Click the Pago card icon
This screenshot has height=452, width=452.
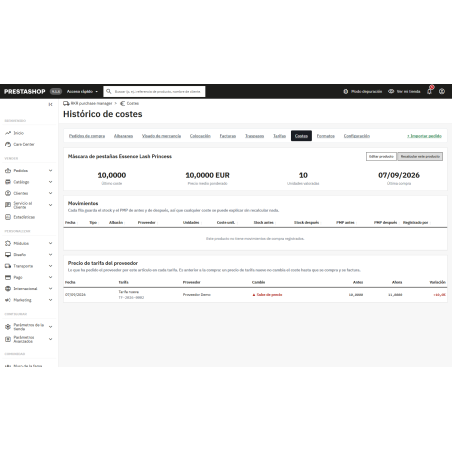coord(8,277)
